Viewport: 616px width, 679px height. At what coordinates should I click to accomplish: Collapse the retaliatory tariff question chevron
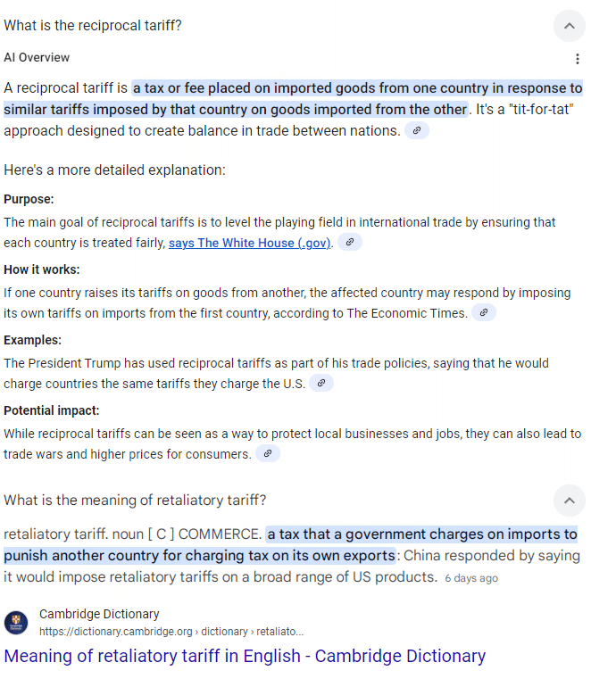click(x=570, y=501)
